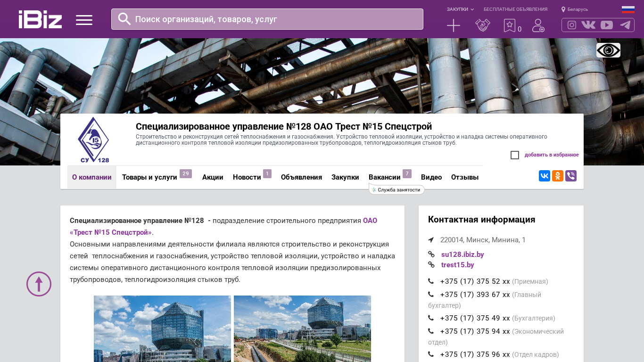Open the left glass building photo

click(x=162, y=329)
